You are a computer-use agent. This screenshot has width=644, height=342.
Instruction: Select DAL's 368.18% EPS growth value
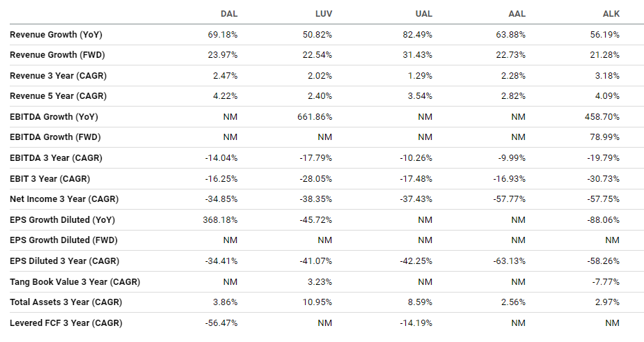point(220,220)
